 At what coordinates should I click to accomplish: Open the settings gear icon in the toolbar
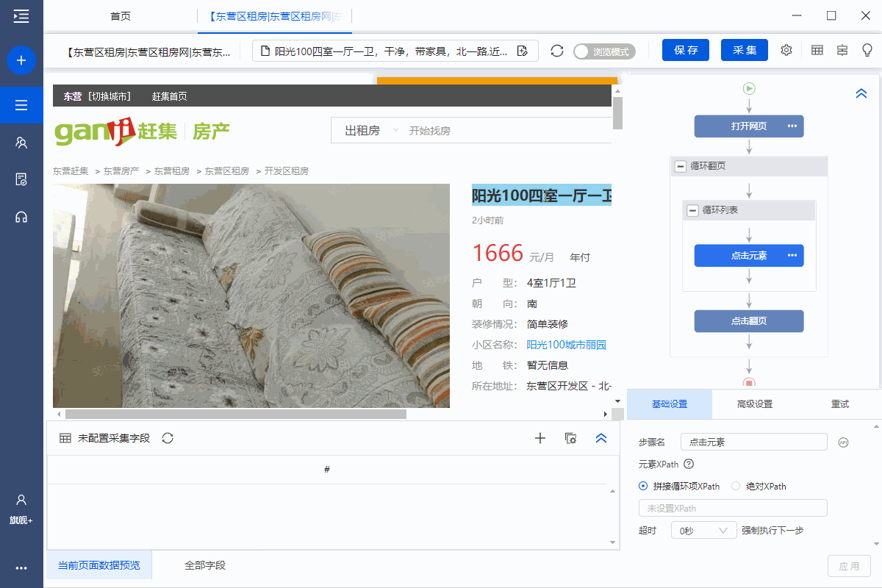pyautogui.click(x=786, y=50)
